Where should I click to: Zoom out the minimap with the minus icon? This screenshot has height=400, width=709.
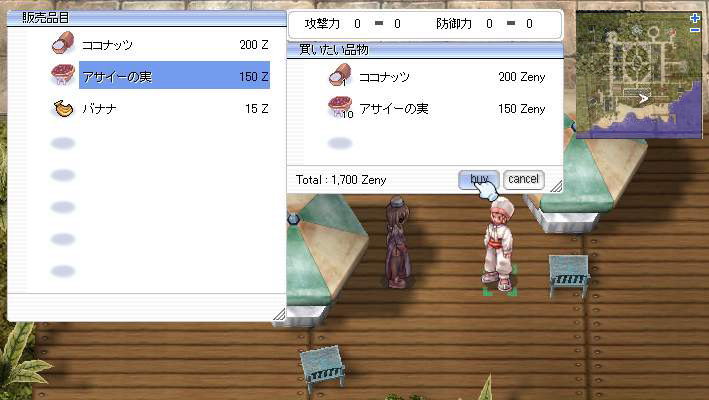(x=695, y=30)
